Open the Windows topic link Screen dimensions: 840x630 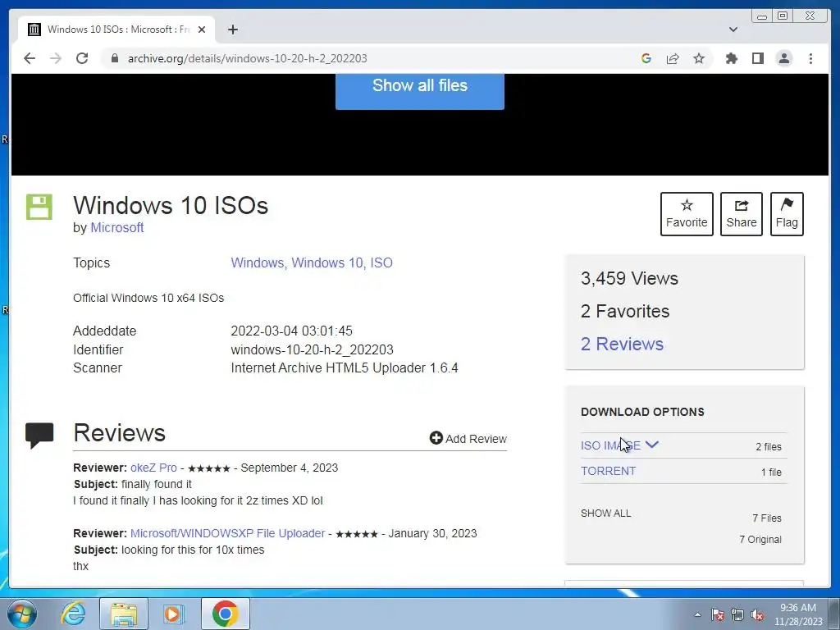coord(258,263)
